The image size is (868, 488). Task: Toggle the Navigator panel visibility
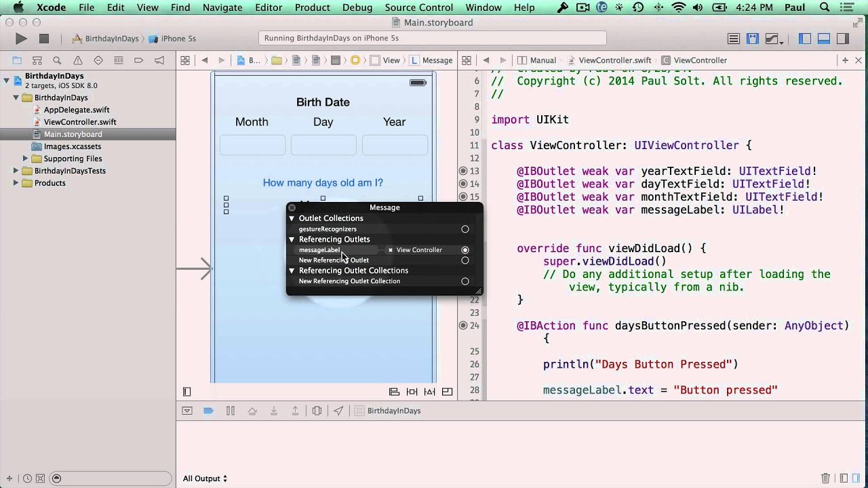click(805, 39)
